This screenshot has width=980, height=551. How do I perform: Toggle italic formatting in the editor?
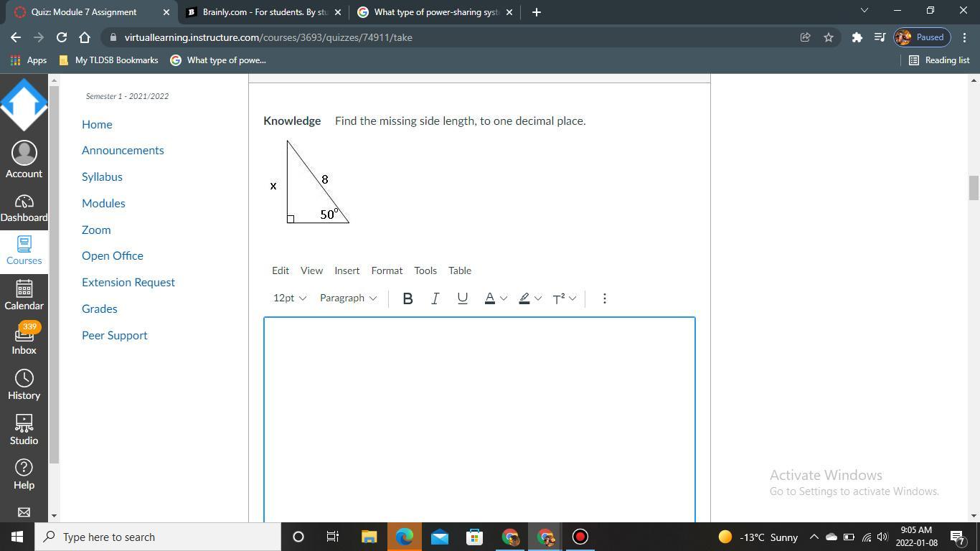tap(435, 298)
